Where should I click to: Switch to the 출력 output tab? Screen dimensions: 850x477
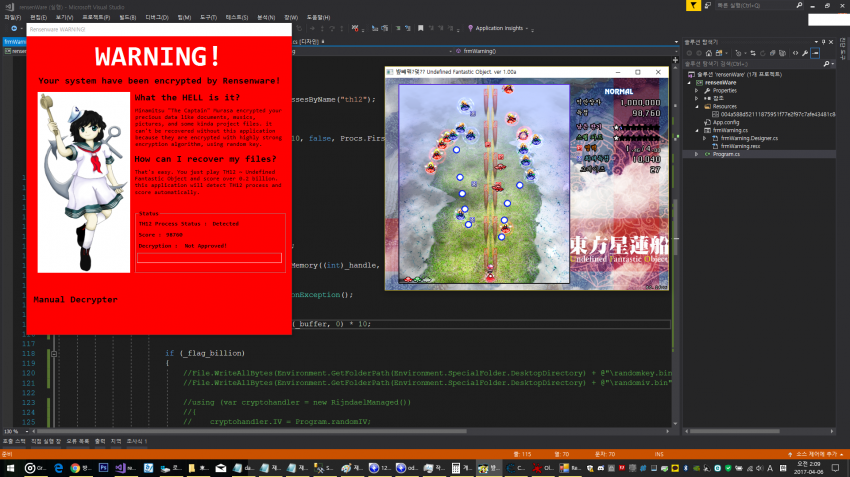[x=100, y=441]
